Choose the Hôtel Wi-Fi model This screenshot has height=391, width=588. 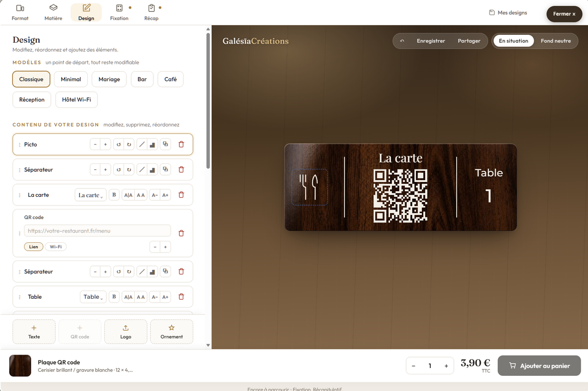tap(76, 100)
